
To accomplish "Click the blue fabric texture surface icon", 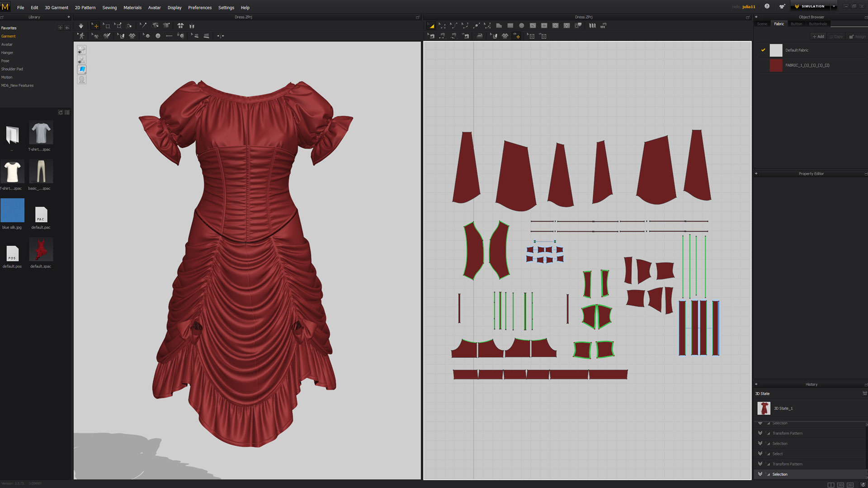I will [x=82, y=70].
